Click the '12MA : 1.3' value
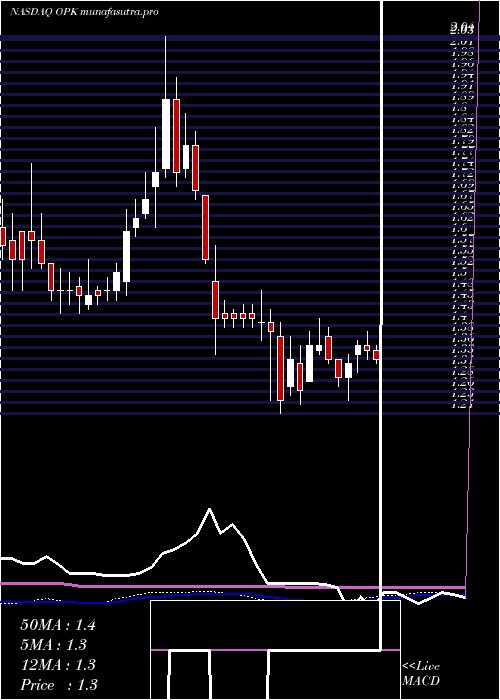The height and width of the screenshot is (700, 500). (58, 665)
